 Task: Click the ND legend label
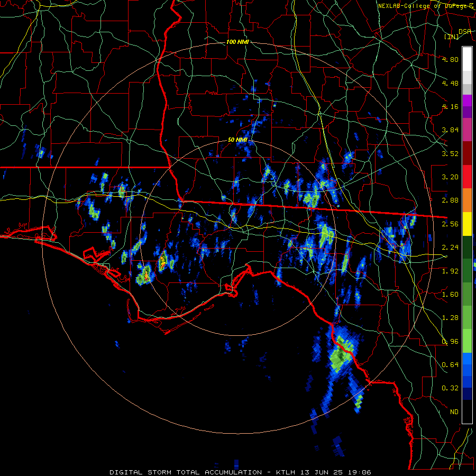pos(454,412)
